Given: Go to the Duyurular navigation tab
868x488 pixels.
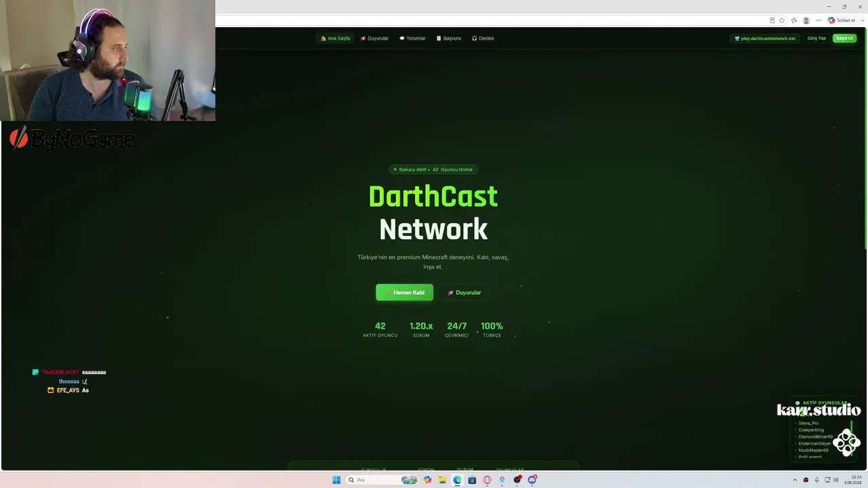Looking at the screenshot, I should pyautogui.click(x=375, y=39).
